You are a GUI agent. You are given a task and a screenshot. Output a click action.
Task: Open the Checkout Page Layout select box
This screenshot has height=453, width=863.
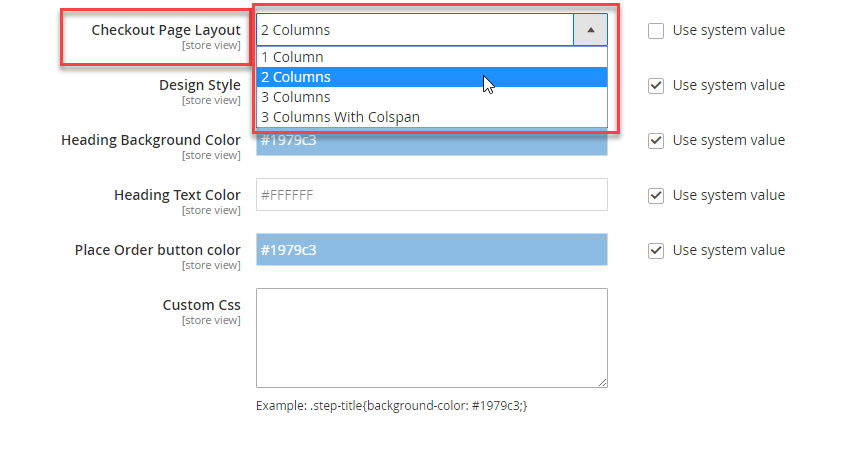tap(432, 30)
